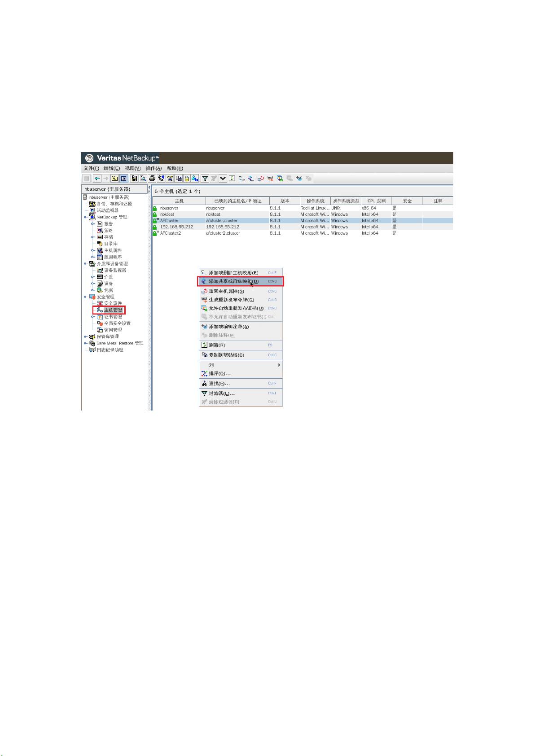Image resolution: width=535 pixels, height=756 pixels.
Task: Click the generate reissue token toolbar icon
Action: [270, 178]
